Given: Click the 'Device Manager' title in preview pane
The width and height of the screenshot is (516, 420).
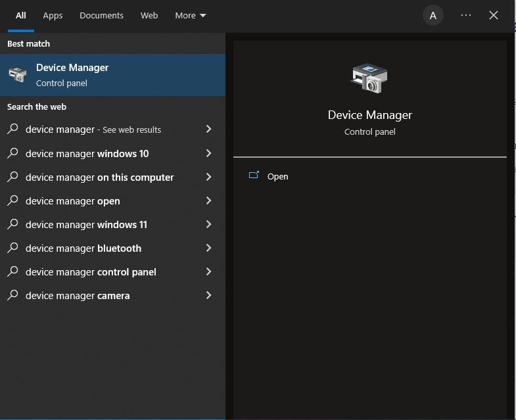Looking at the screenshot, I should (370, 115).
